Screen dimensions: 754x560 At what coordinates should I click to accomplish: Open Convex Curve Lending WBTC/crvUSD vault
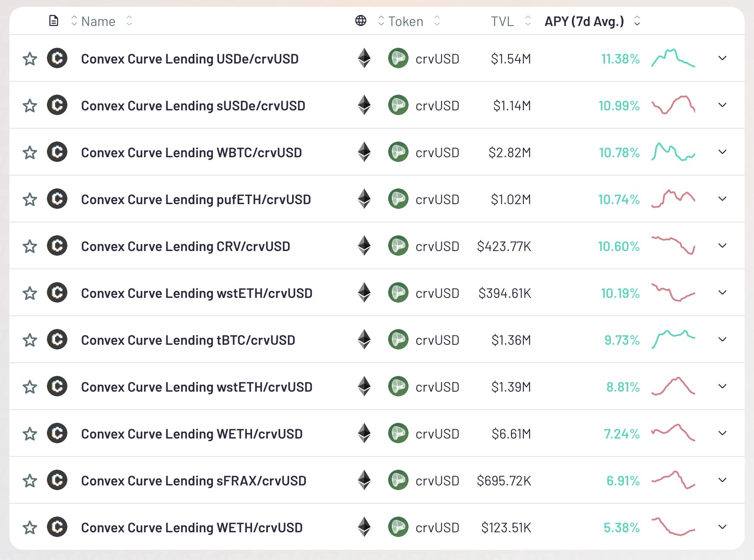tap(191, 153)
